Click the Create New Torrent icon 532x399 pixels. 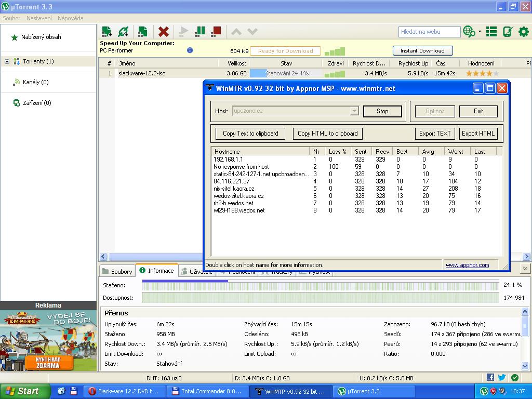(142, 32)
